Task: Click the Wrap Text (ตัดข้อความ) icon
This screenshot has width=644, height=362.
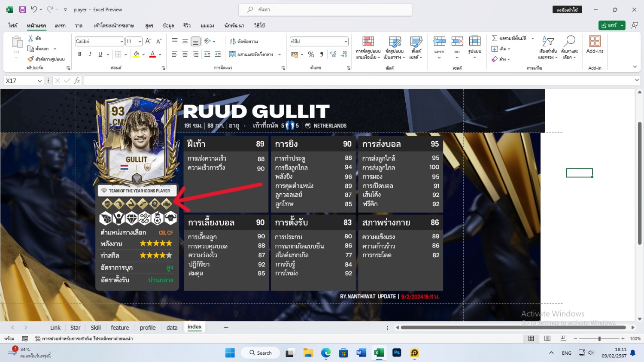Action: click(x=233, y=41)
